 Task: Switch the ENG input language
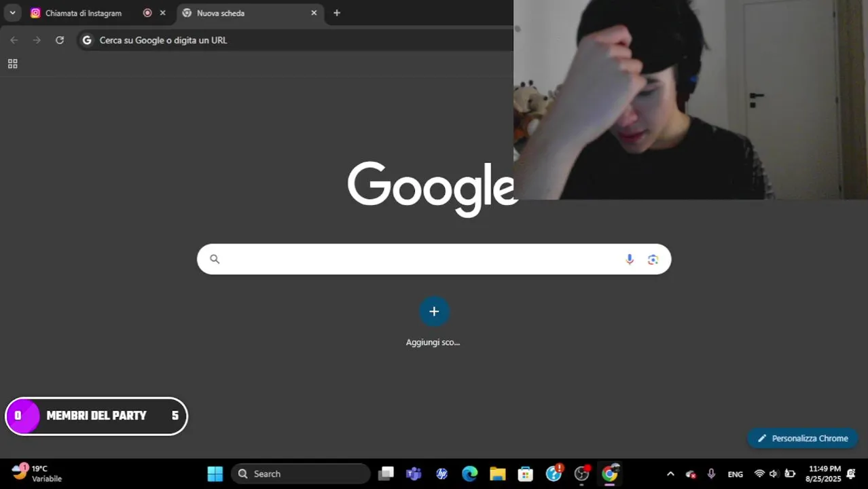[x=736, y=474]
